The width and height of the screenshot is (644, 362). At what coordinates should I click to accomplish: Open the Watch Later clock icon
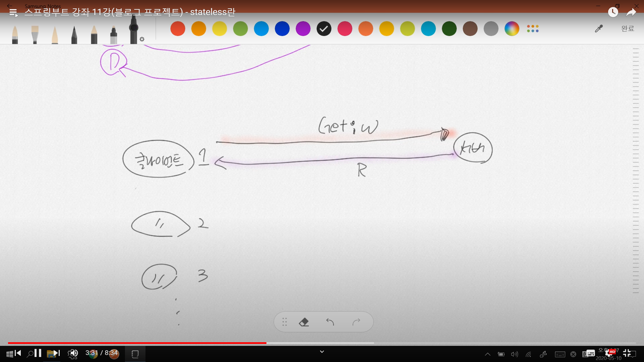coord(613,12)
